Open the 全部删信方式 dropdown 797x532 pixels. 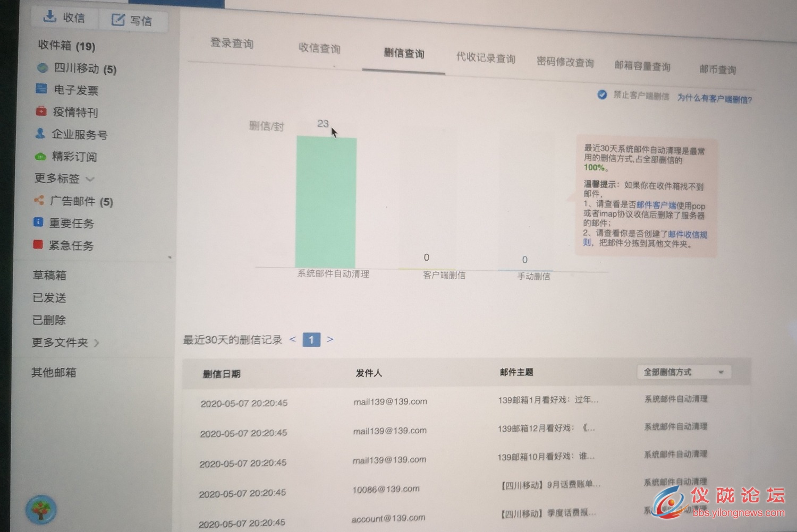coord(684,372)
